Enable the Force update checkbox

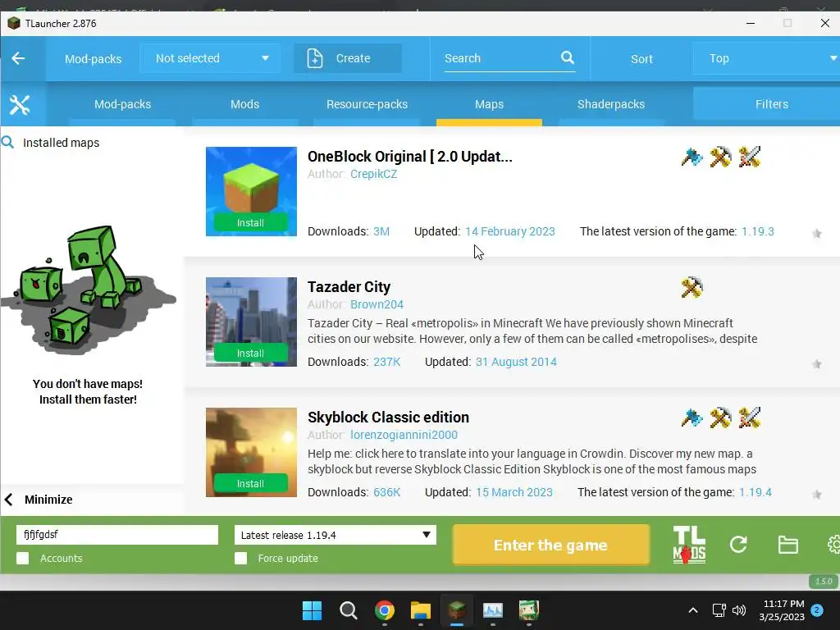pyautogui.click(x=240, y=558)
